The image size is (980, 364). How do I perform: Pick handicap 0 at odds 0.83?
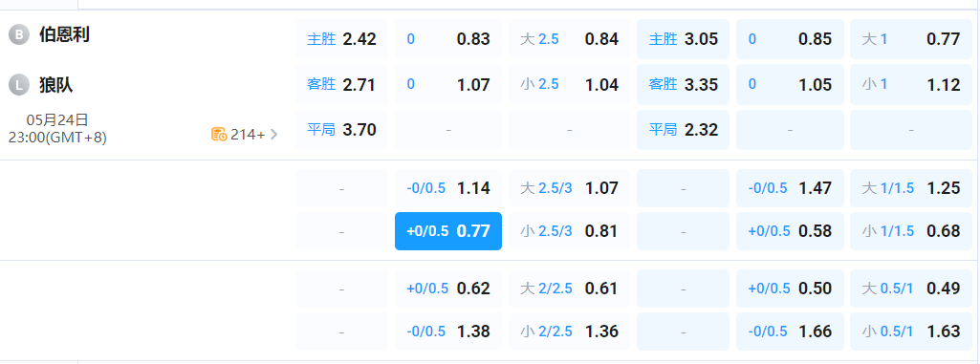click(448, 39)
